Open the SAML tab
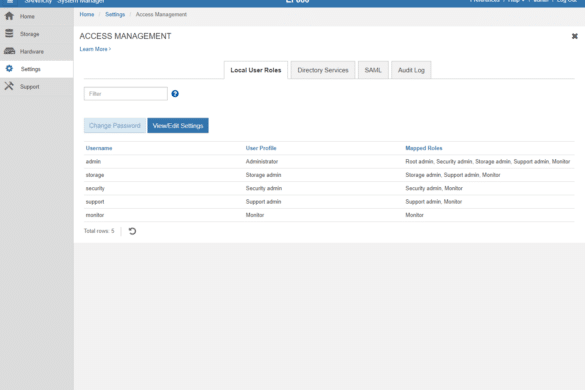585x390 pixels. coord(373,70)
